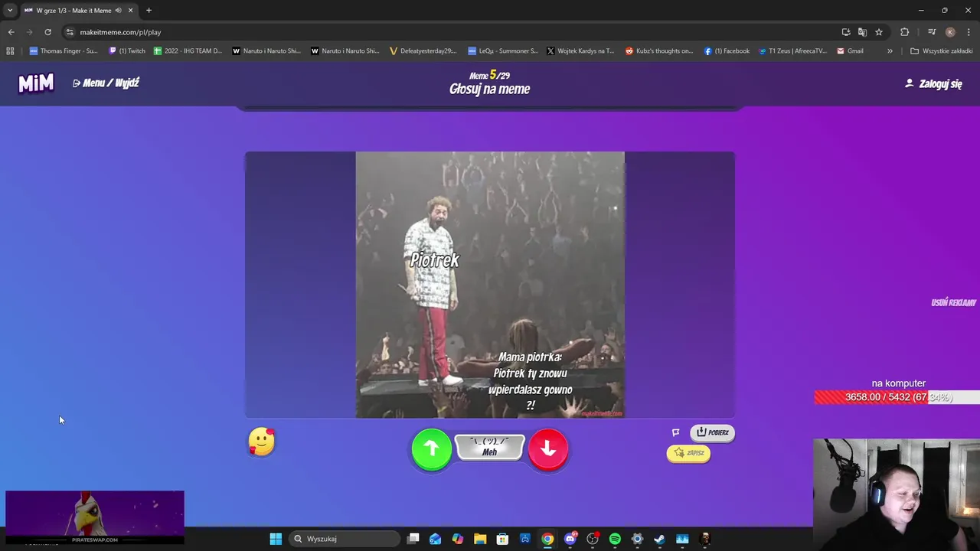
Task: Open the Facebook bookmark
Action: coord(727,51)
